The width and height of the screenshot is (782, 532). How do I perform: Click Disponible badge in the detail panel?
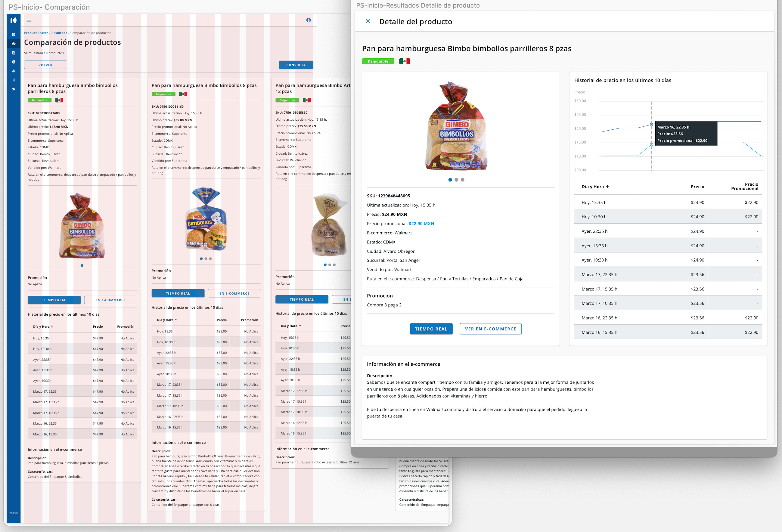(x=378, y=61)
